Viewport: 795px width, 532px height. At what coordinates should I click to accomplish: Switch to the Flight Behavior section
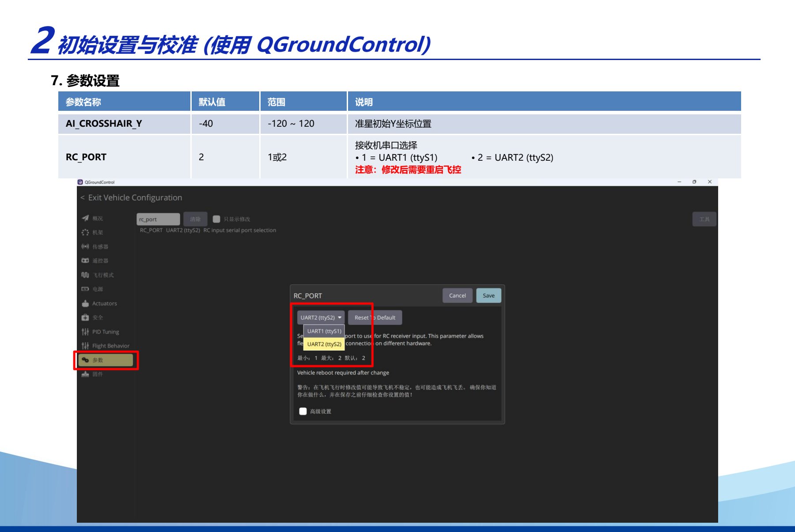[x=106, y=346]
